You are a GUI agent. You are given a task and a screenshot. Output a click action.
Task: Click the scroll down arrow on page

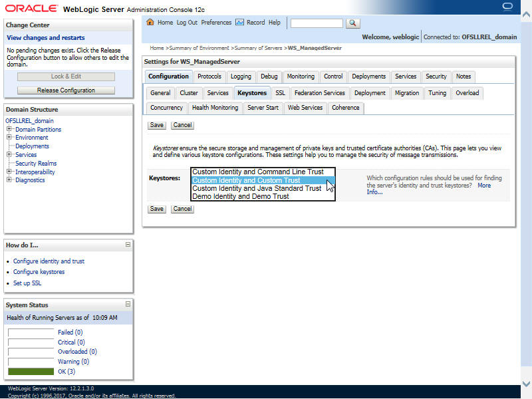coord(526,384)
